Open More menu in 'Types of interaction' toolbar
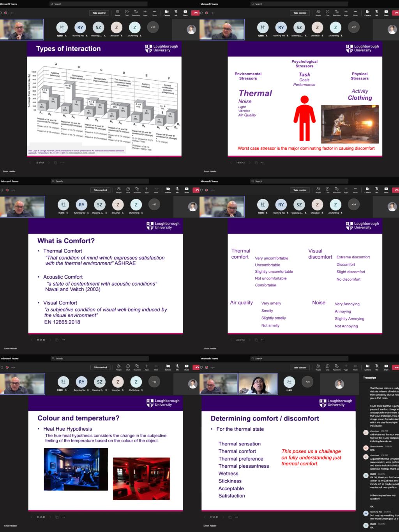Screen dimensions: 399x532 point(155,13)
